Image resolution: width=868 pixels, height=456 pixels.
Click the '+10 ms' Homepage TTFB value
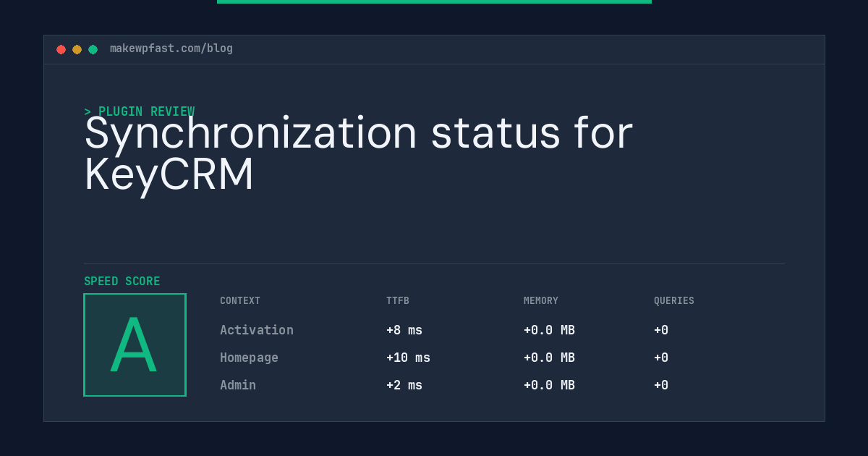coord(408,358)
